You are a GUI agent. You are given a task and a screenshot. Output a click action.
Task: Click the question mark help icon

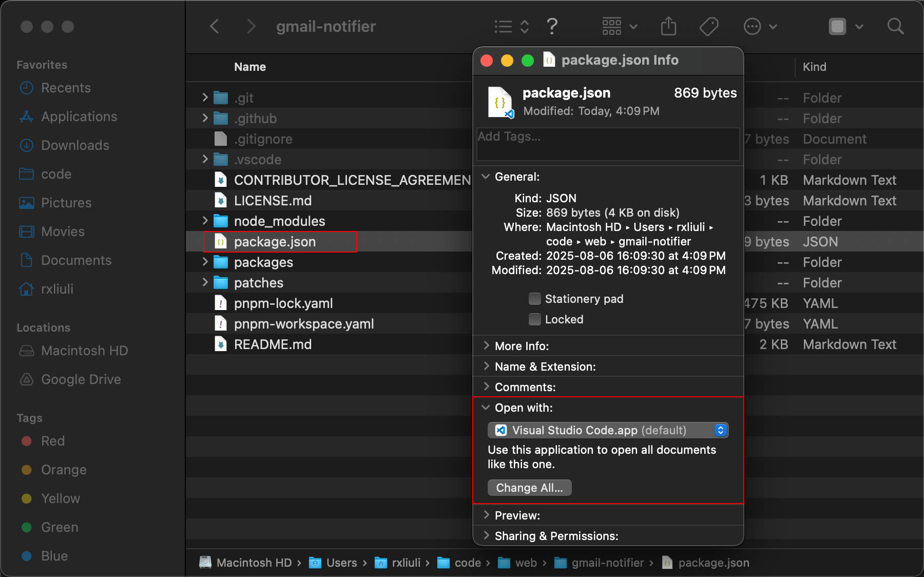[552, 26]
